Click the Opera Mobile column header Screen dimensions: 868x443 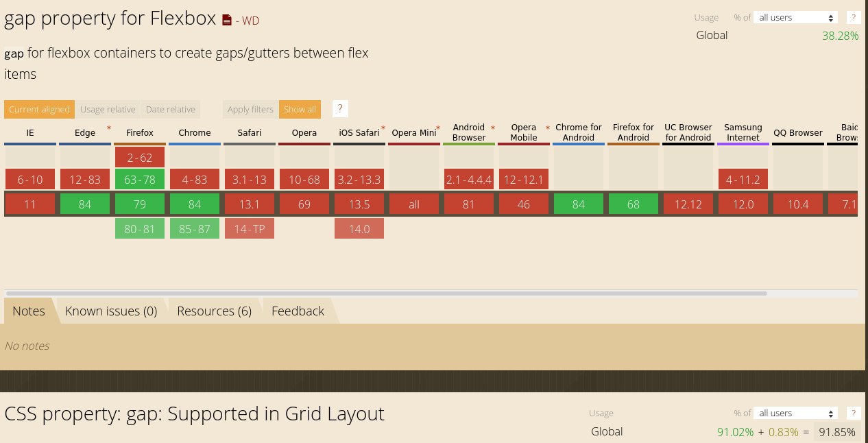pos(524,132)
